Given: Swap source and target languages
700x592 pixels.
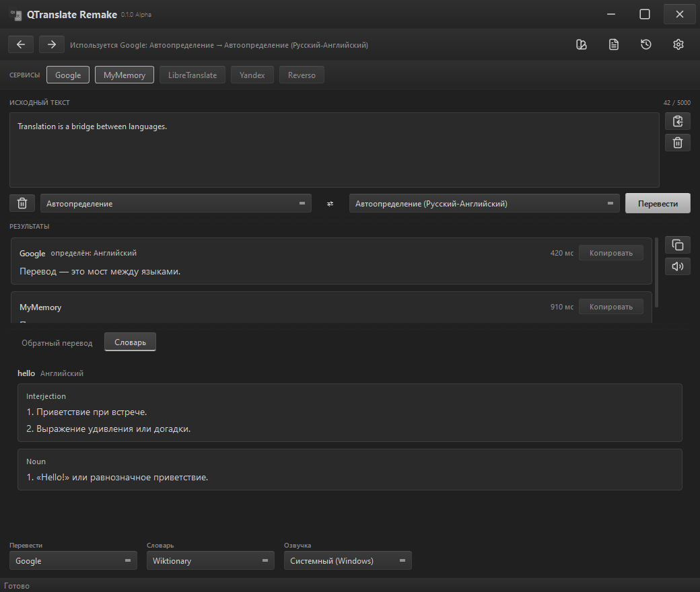Looking at the screenshot, I should (330, 203).
